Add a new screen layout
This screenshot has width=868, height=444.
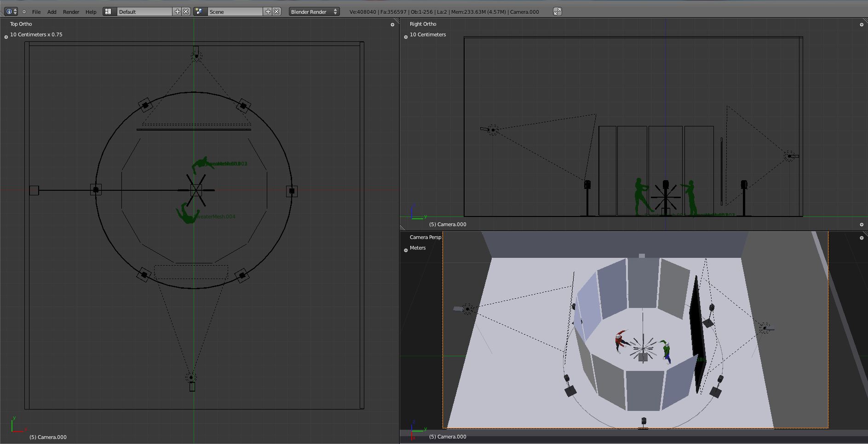[x=177, y=11]
